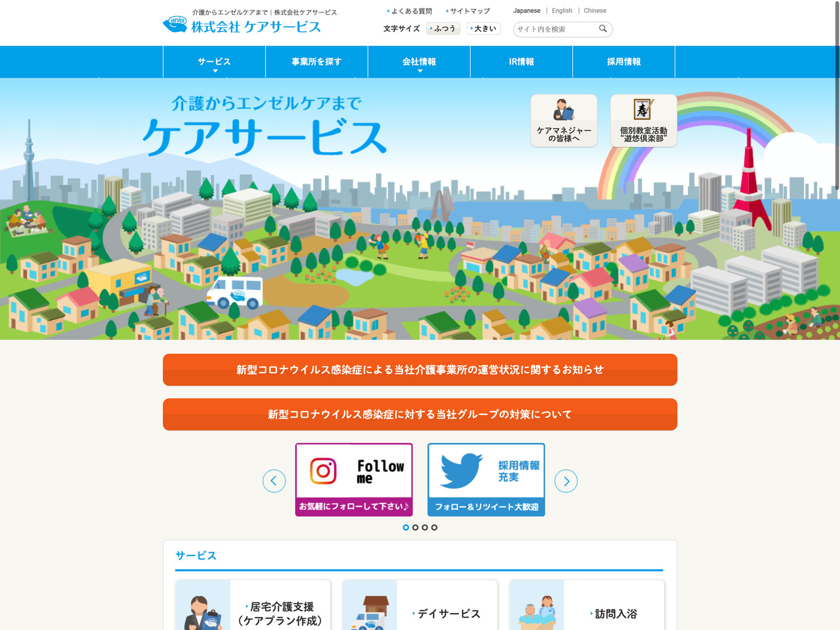This screenshot has width=840, height=630.
Task: Show previous banner with left arrow
Action: (274, 481)
